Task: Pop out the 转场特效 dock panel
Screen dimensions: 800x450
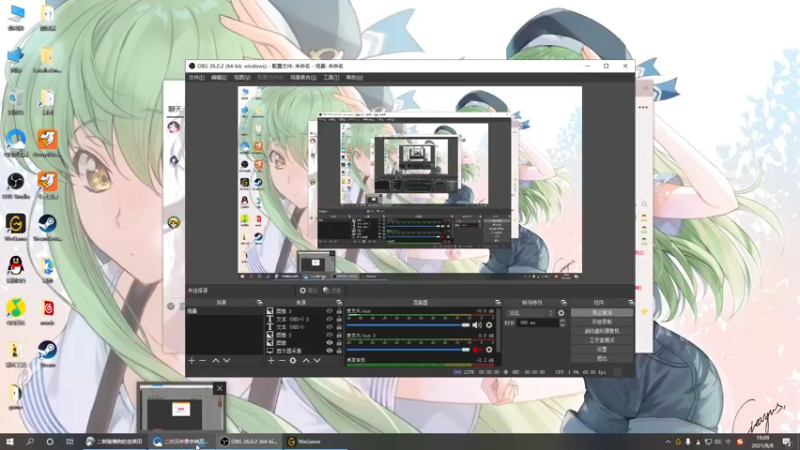Action: [x=563, y=303]
